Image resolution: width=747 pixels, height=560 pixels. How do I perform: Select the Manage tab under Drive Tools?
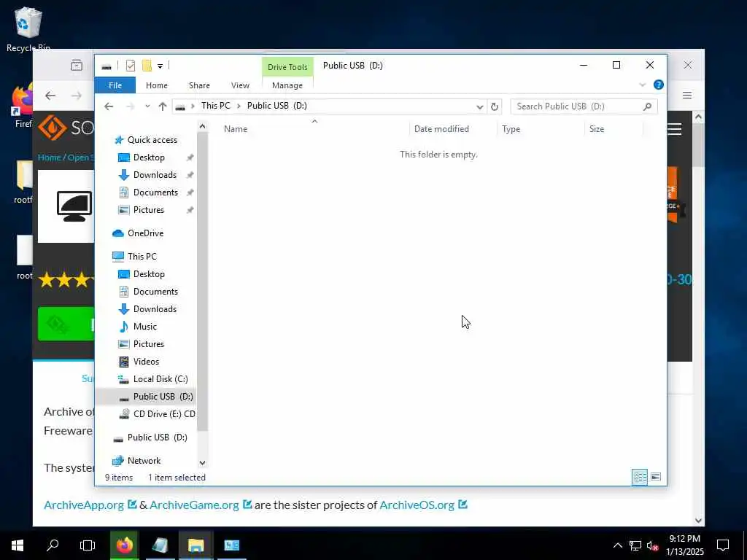tap(287, 85)
